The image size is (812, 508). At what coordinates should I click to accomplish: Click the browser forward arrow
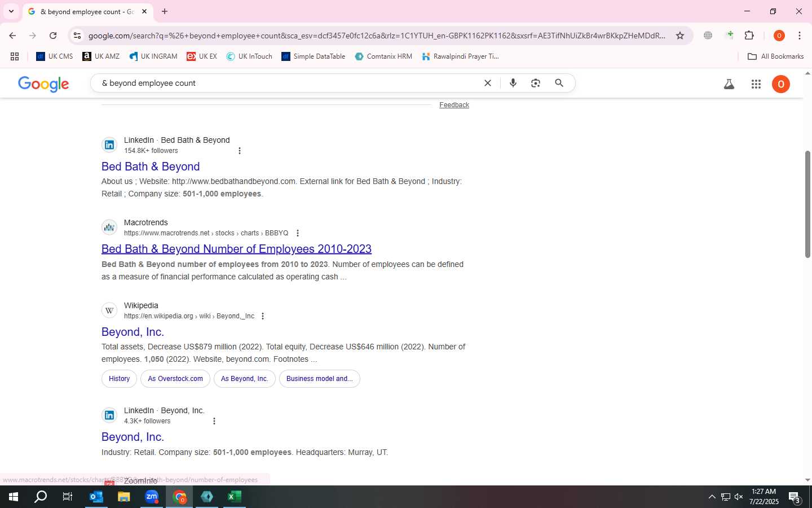pos(33,36)
